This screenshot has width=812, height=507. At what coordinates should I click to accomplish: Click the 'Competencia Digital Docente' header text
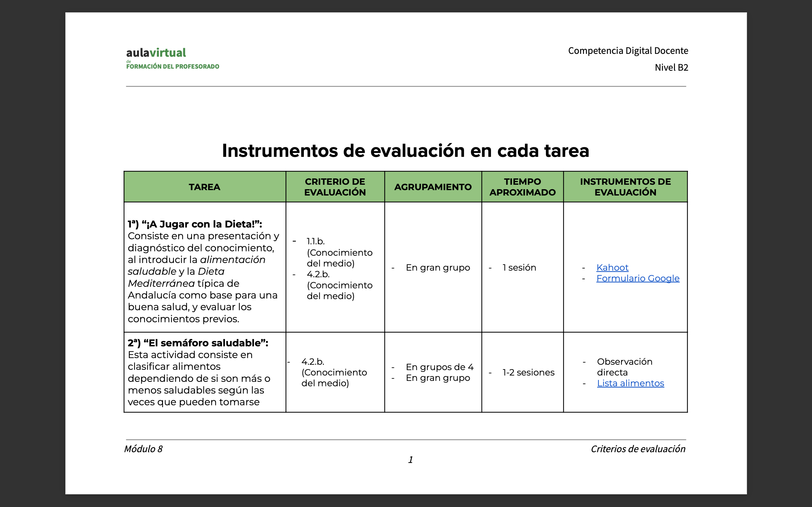click(x=628, y=51)
